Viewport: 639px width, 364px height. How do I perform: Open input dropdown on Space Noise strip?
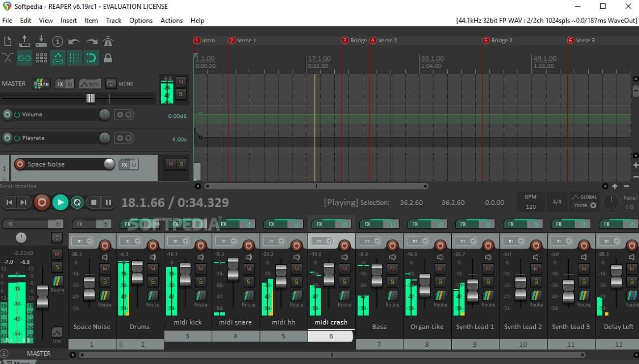82,241
